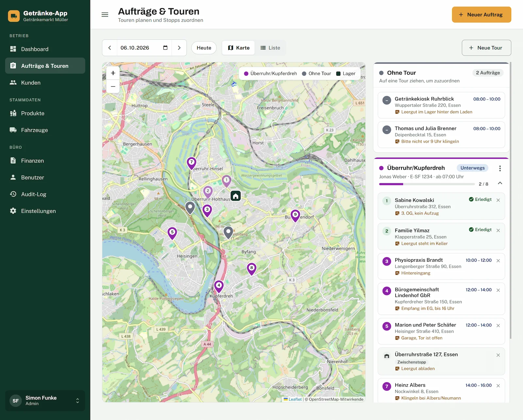This screenshot has width=523, height=420.
Task: Click the Finanzen document icon
Action: [x=13, y=161]
